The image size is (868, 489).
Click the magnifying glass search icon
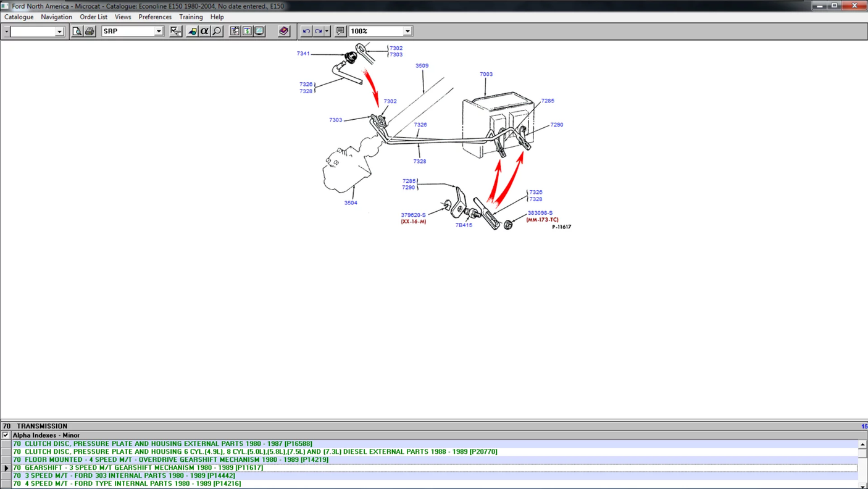pyautogui.click(x=217, y=31)
